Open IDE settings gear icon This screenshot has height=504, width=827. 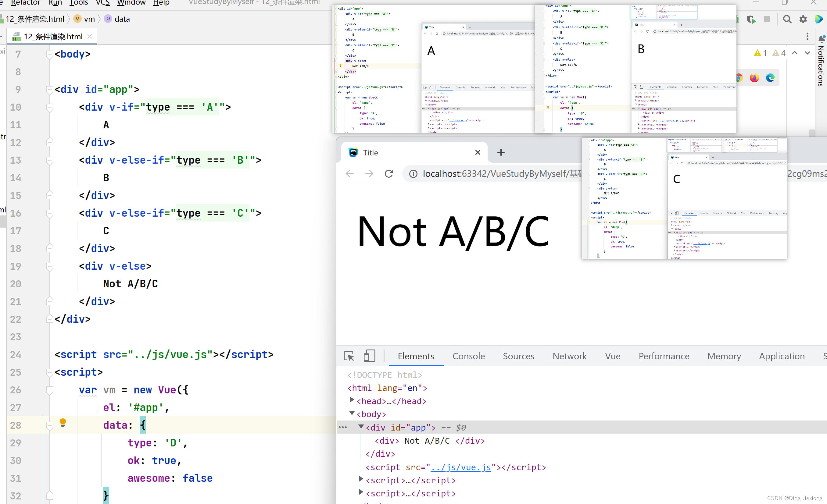pos(803,20)
